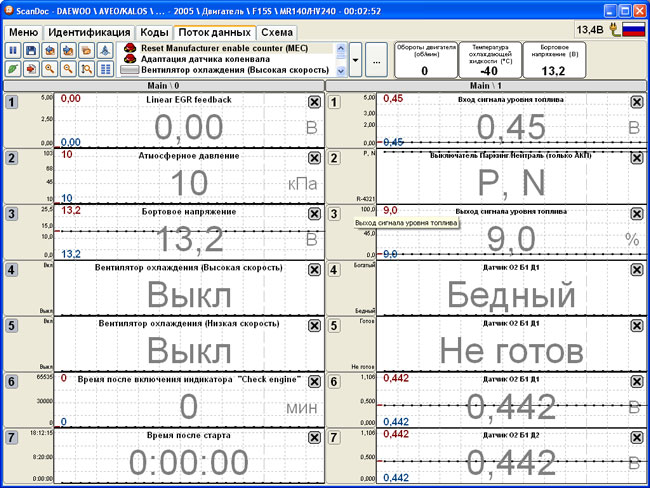Select Reset Manufacturer enable counter (MEC) item

point(232,48)
